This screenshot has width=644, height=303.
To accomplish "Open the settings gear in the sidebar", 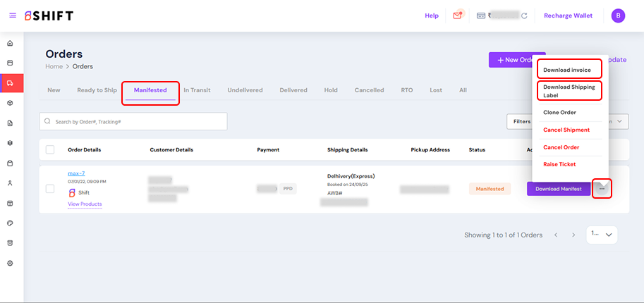I will tap(10, 263).
